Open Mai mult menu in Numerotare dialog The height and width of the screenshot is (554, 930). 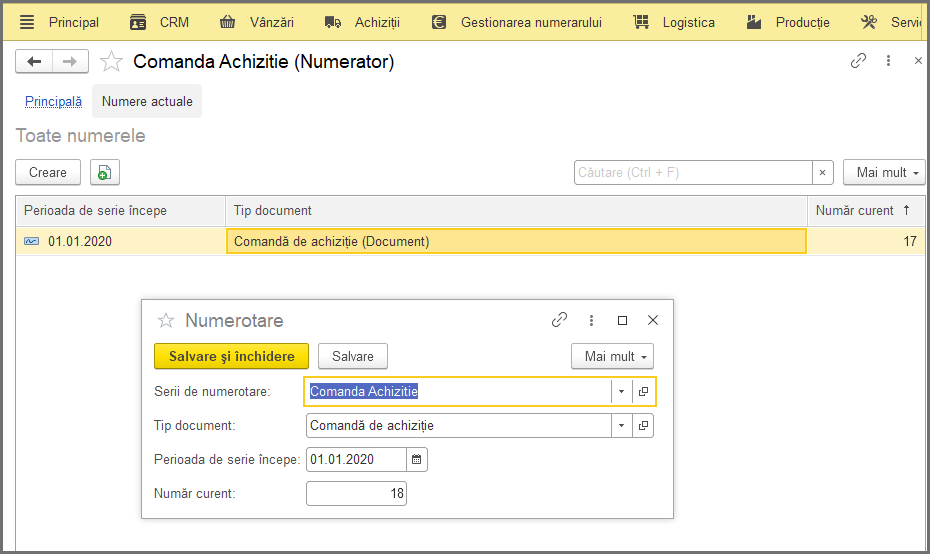click(x=612, y=356)
